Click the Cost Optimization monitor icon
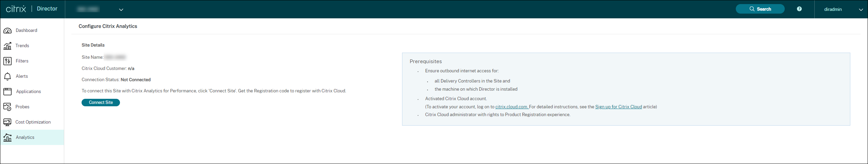868x164 pixels. tap(7, 122)
